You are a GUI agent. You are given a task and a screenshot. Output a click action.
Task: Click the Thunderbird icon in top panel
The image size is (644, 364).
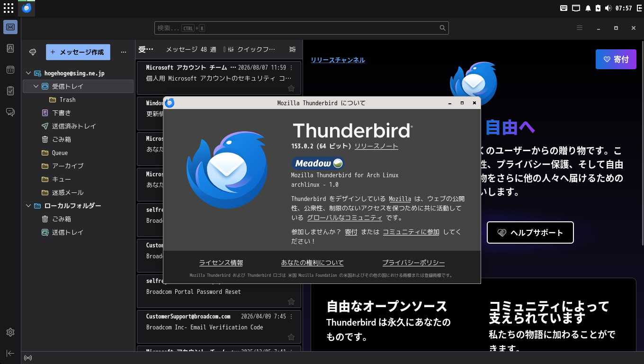[x=27, y=8]
